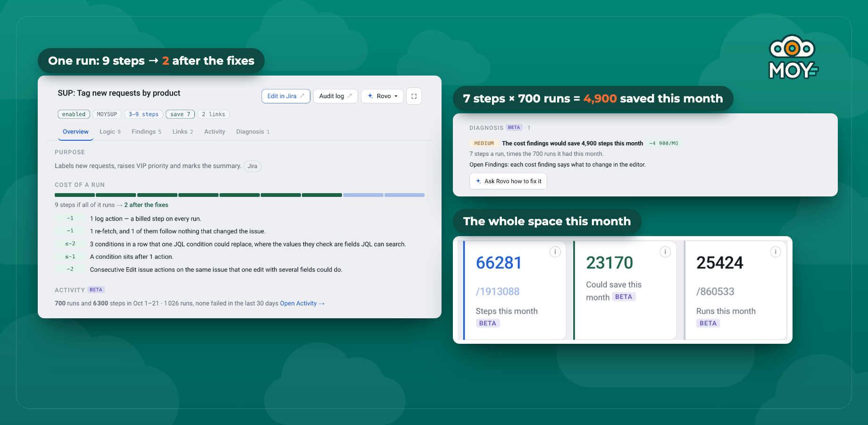
Task: Click the enabled status tag
Action: pyautogui.click(x=74, y=114)
